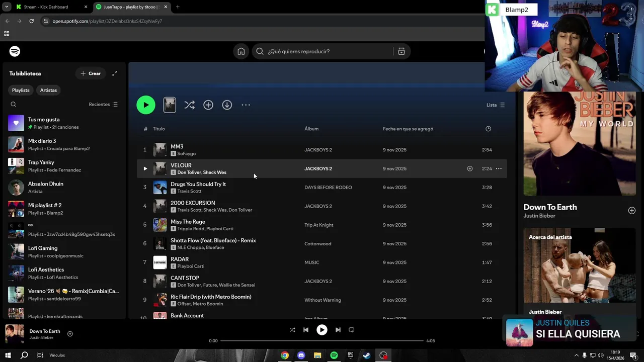Open playlist more options dots
Screen dimensions: 644x362
tap(246, 105)
